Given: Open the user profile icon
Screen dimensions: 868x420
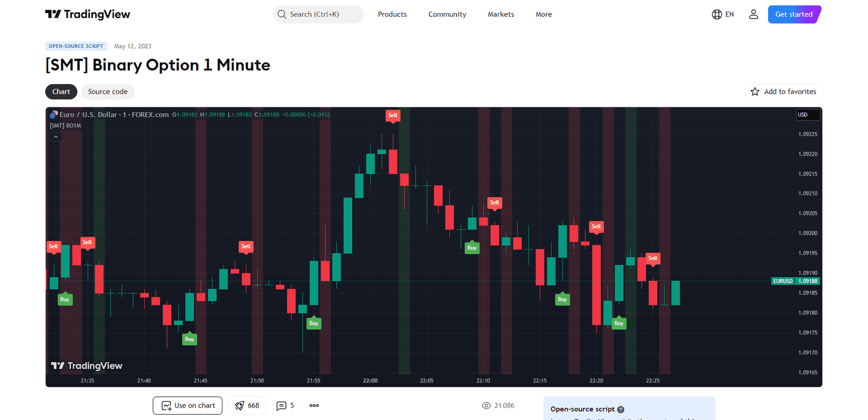Looking at the screenshot, I should (x=754, y=14).
